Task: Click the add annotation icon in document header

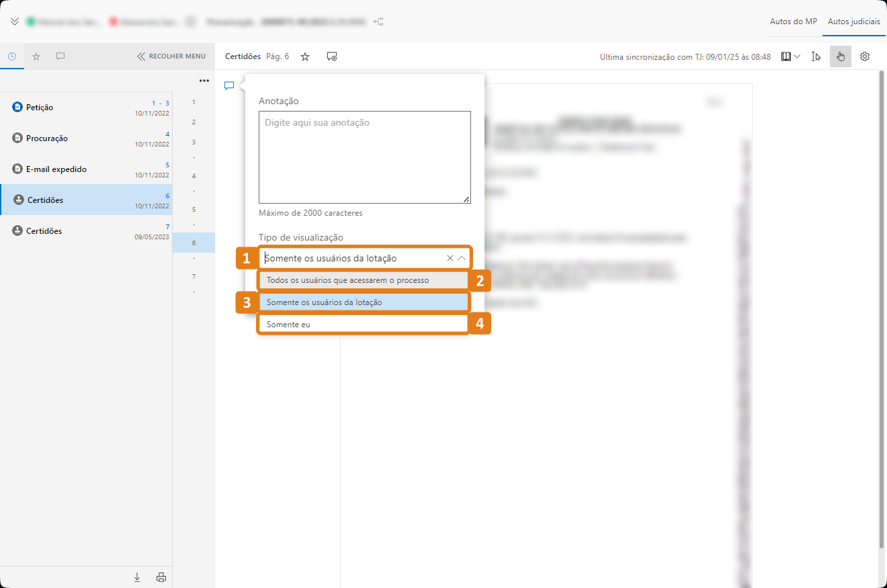Action: (332, 56)
